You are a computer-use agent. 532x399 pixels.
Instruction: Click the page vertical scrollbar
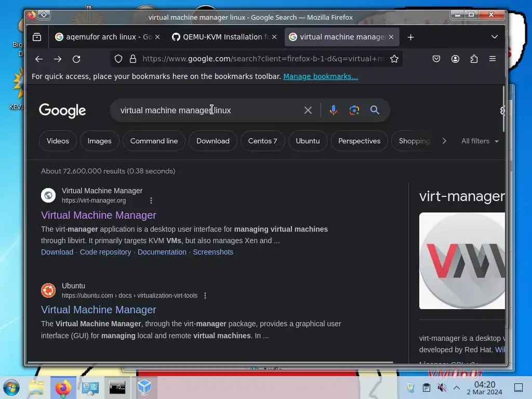tap(503, 109)
